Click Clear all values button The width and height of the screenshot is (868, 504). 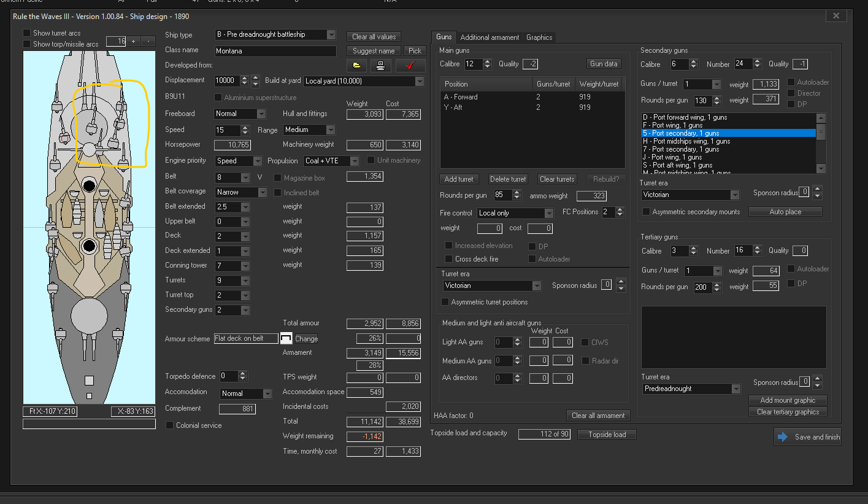point(374,37)
